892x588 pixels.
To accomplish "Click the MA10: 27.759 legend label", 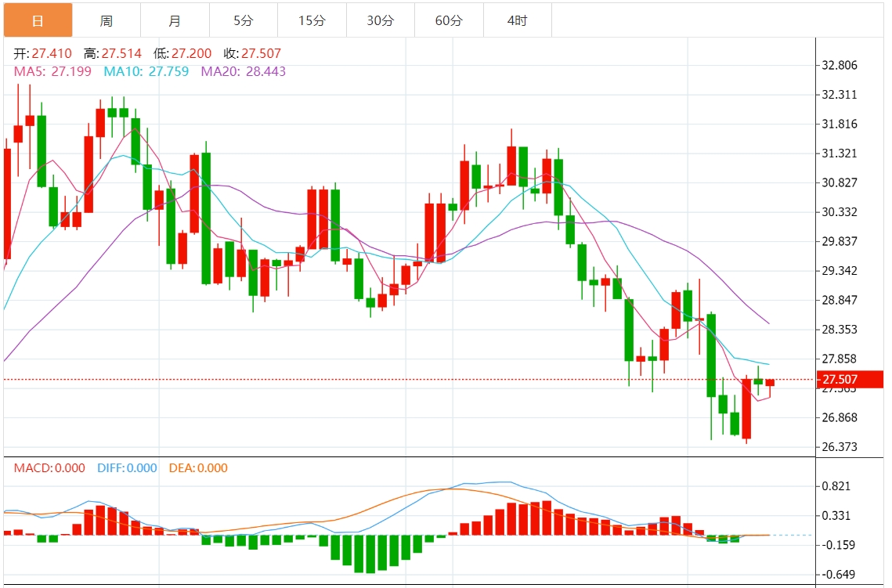I will coord(146,72).
